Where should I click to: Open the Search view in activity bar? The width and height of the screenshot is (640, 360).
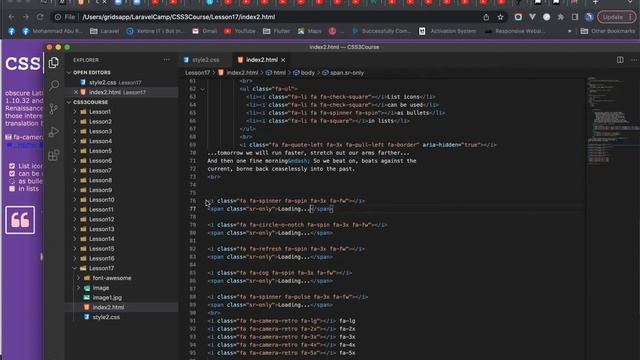[x=53, y=85]
